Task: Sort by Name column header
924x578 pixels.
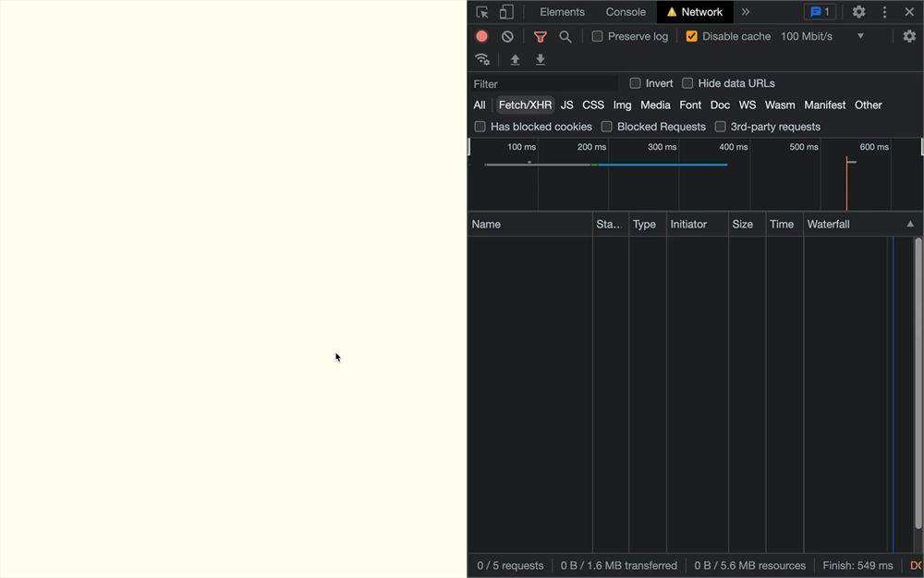Action: 530,224
